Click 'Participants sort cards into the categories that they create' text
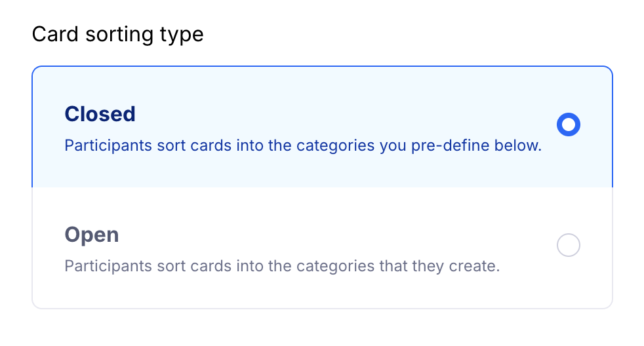 [282, 267]
